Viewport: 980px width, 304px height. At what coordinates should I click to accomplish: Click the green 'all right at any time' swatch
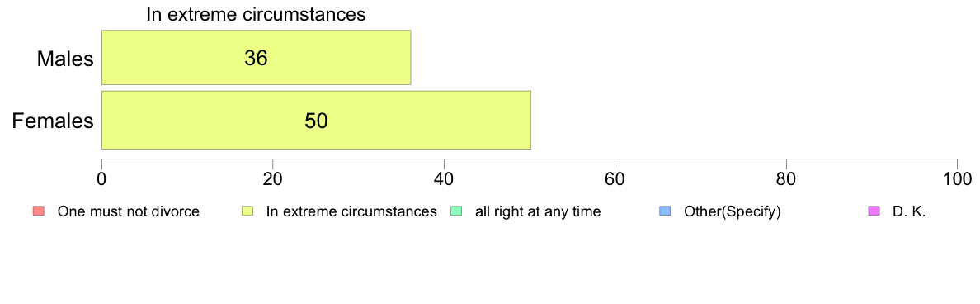pyautogui.click(x=455, y=211)
